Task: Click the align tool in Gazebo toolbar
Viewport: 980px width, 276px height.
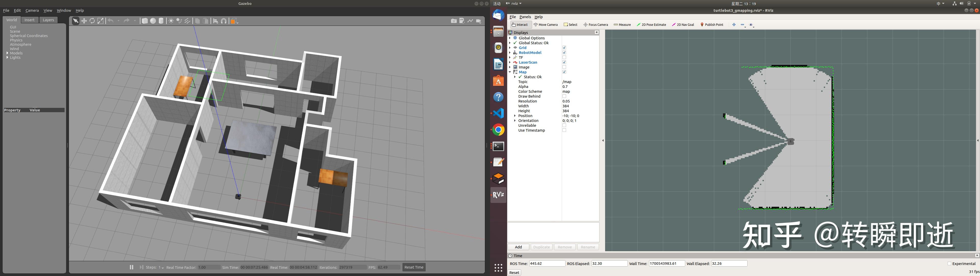Action: tap(215, 21)
